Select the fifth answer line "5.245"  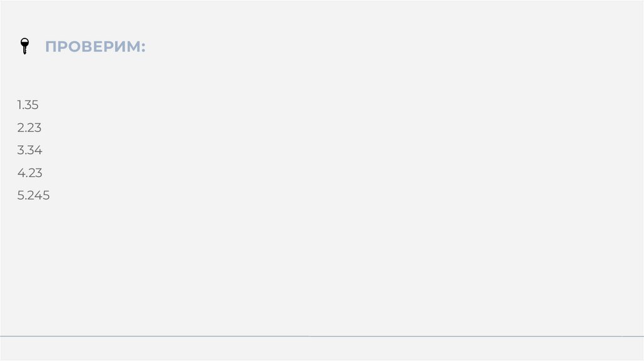click(33, 196)
